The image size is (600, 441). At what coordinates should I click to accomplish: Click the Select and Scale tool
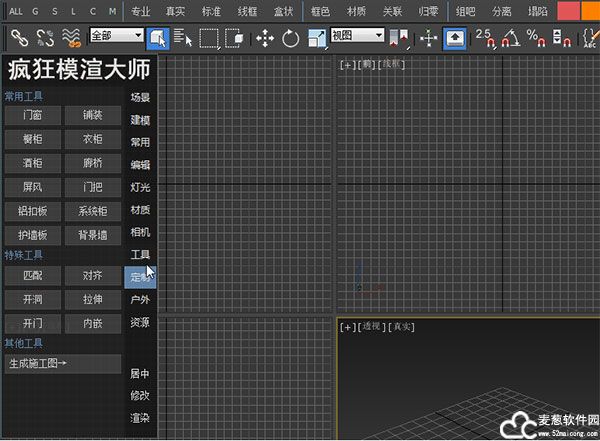click(x=316, y=38)
